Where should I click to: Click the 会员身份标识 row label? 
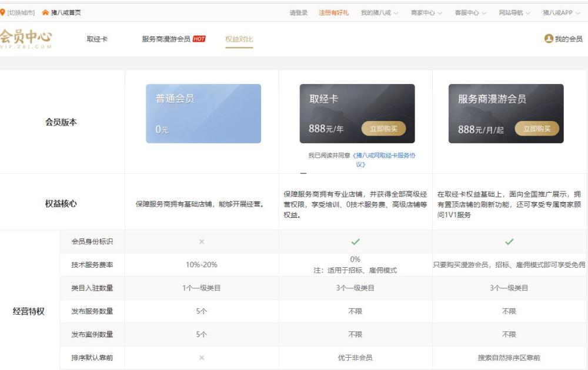[92, 242]
